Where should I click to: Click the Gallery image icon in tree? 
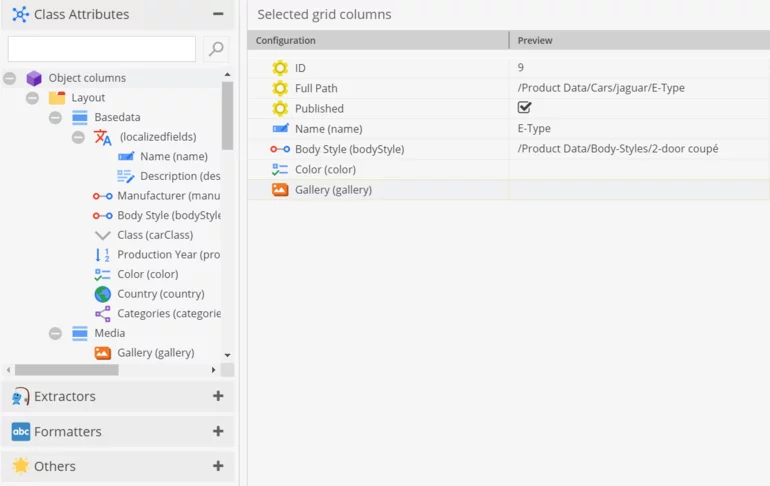point(103,353)
